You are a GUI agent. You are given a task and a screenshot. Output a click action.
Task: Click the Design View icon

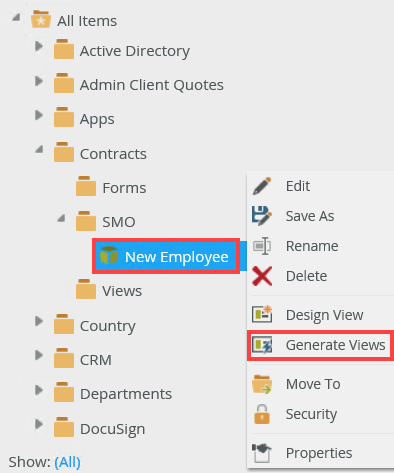click(x=262, y=314)
